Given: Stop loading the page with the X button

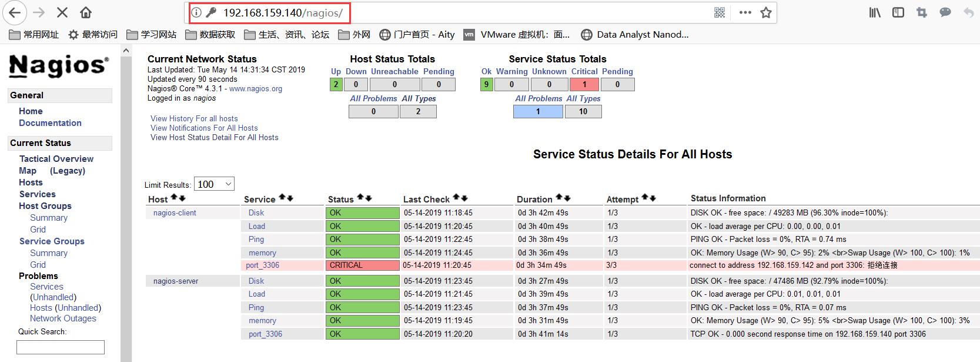Looking at the screenshot, I should click(x=62, y=12).
